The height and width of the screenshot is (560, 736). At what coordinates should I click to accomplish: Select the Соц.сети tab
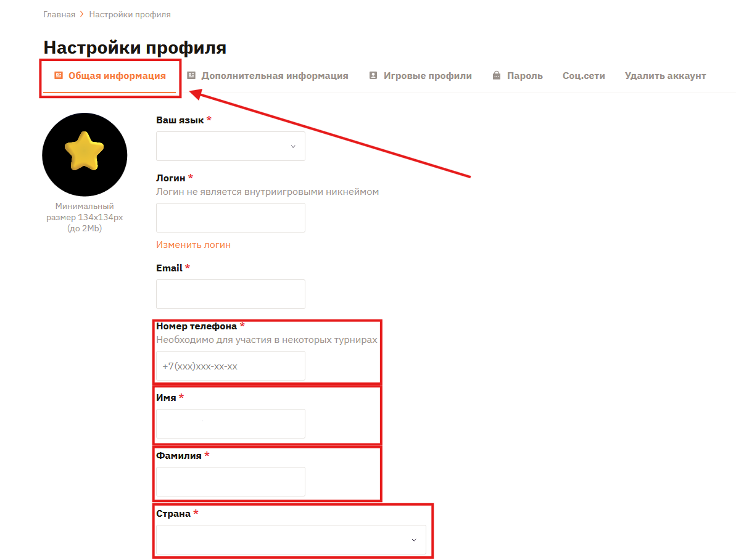[584, 76]
